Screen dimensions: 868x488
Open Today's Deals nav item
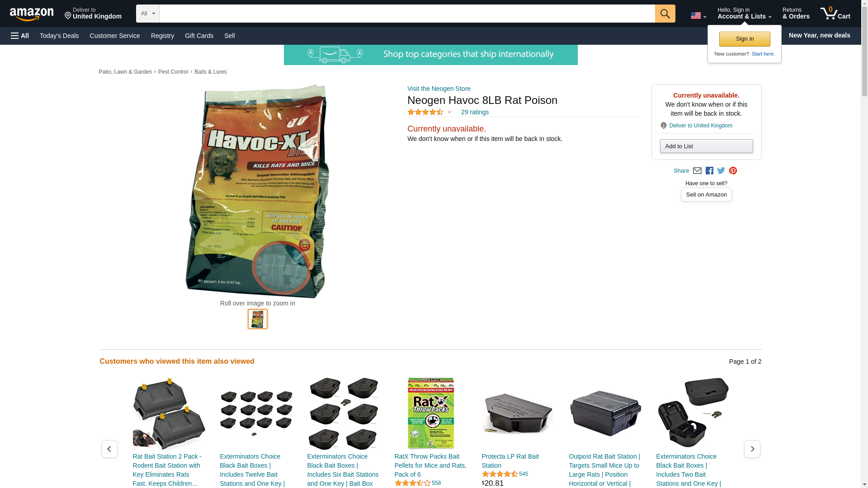pos(59,36)
